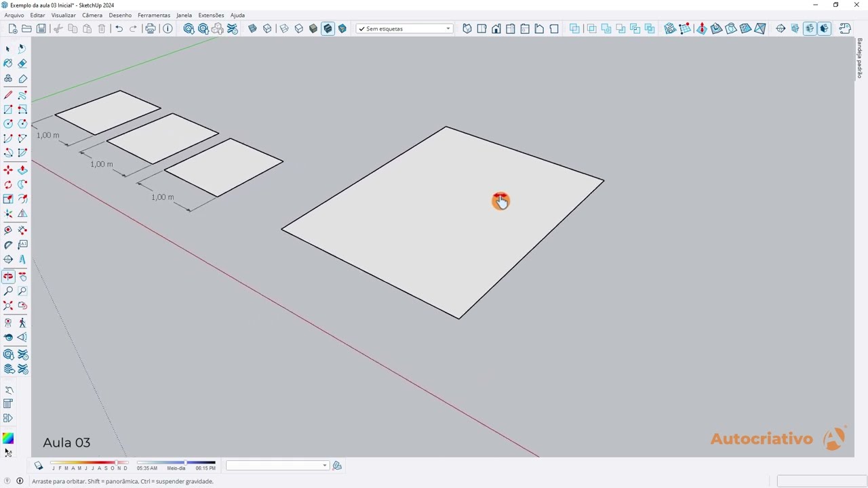The image size is (868, 488).
Task: Select the Zoom magnifier tool
Action: (8, 291)
